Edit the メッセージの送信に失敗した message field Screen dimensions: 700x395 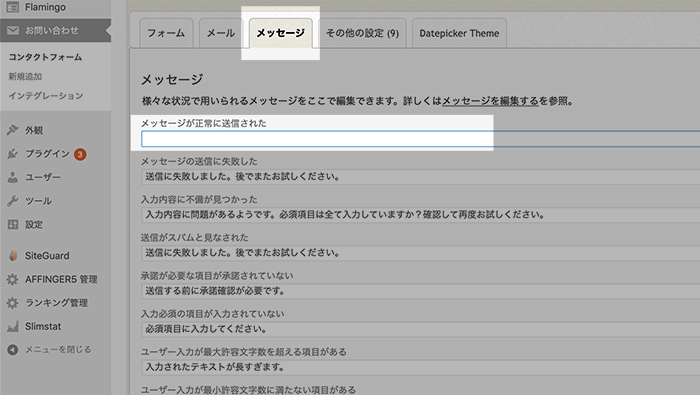(x=421, y=177)
